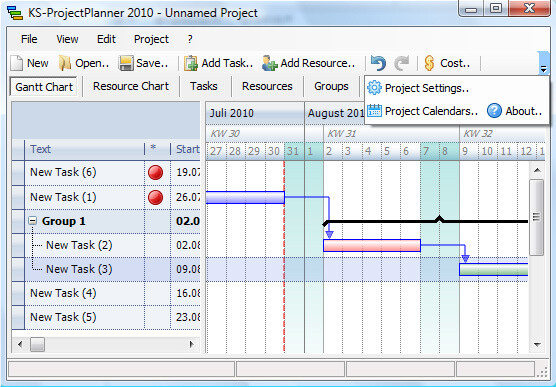Click the Gantt vertical scrollbar thumb
Image resolution: width=556 pixels, height=387 pixels.
point(536,217)
